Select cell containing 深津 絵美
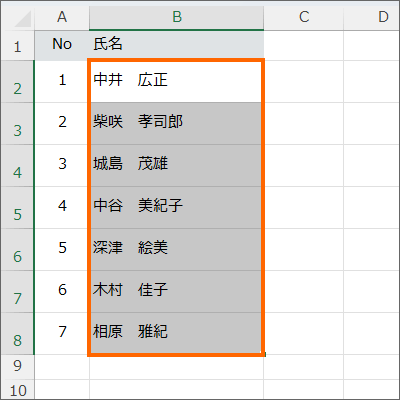The image size is (400, 400). 176,250
